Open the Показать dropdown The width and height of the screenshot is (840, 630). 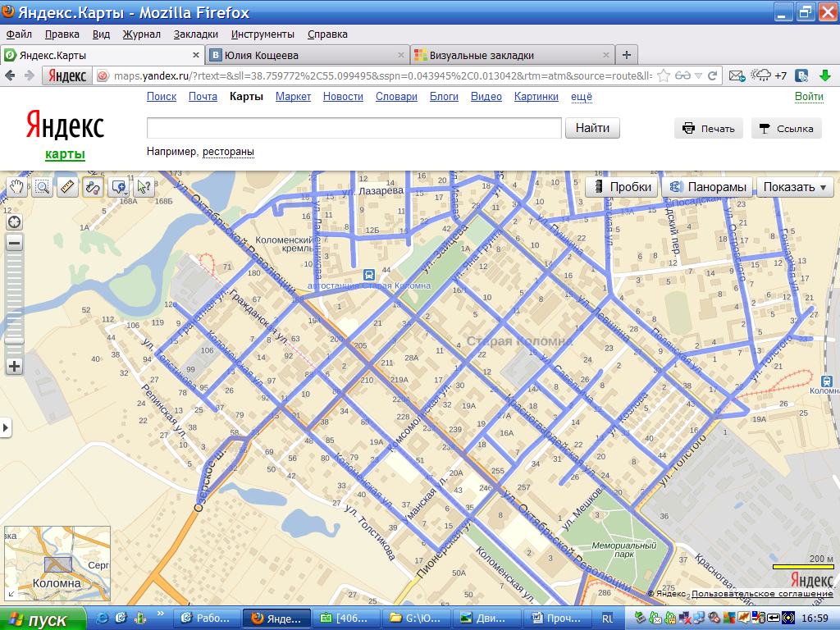pos(795,187)
